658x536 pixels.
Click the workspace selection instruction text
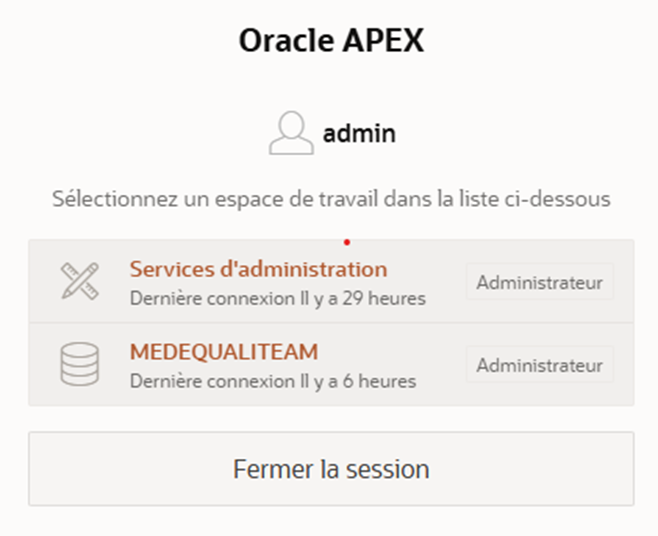331,199
